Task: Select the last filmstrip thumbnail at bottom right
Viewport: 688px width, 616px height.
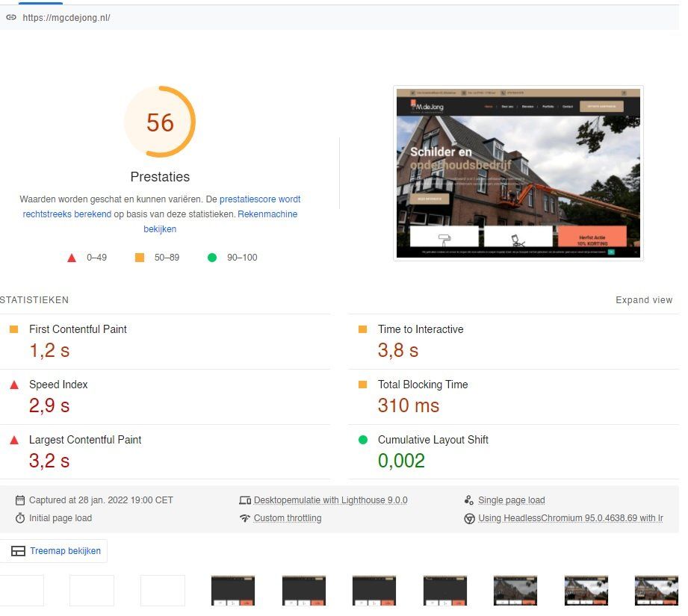Action: [656, 590]
